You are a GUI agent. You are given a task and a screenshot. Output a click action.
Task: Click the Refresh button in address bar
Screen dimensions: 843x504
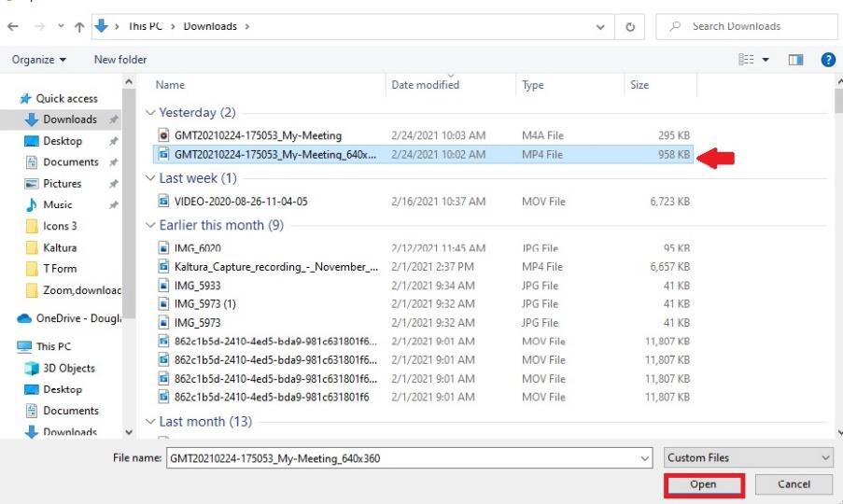[x=630, y=27]
